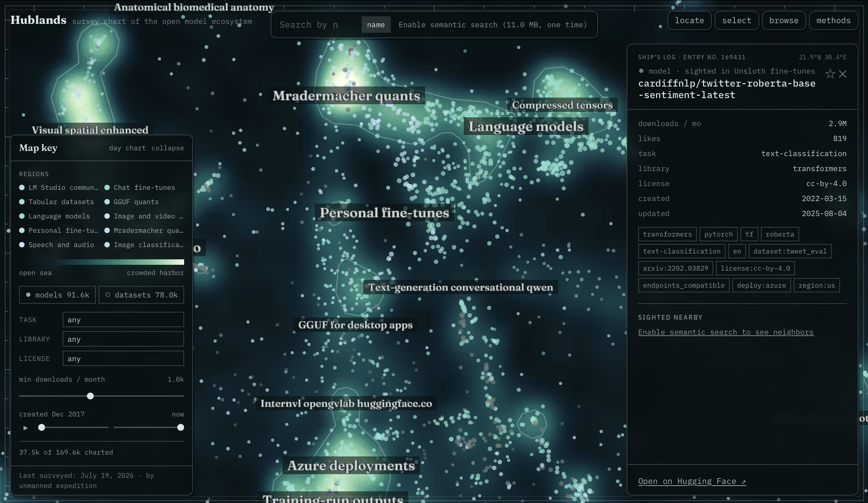Toggle the models 91.6k filter
Image resolution: width=868 pixels, height=503 pixels.
(57, 295)
